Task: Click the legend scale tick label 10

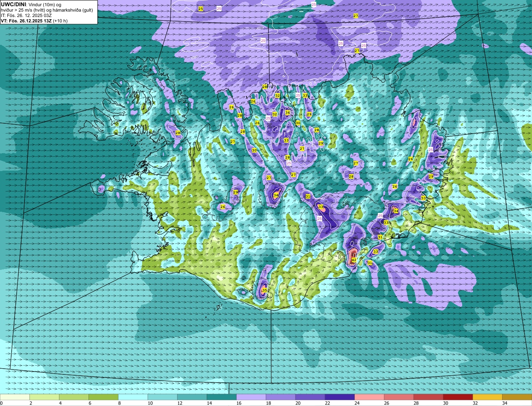Action: coord(150,403)
